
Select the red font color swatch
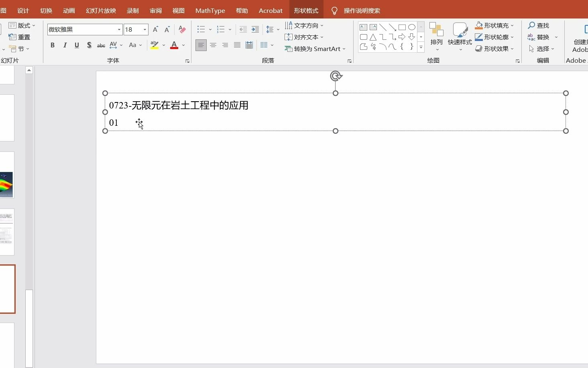point(174,48)
